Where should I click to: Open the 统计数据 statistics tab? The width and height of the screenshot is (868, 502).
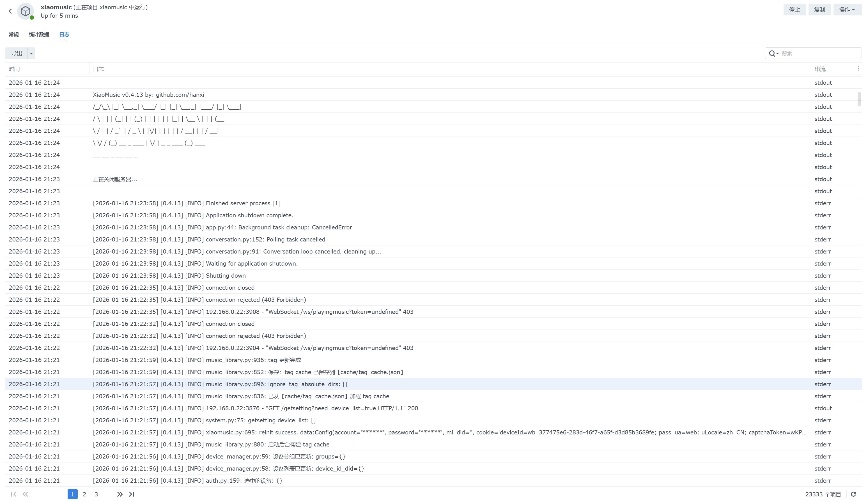point(39,34)
